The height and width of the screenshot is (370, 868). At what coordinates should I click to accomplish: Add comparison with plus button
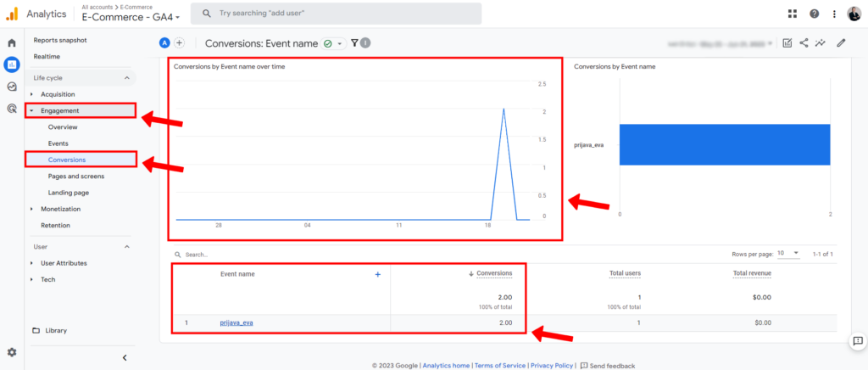(x=180, y=43)
